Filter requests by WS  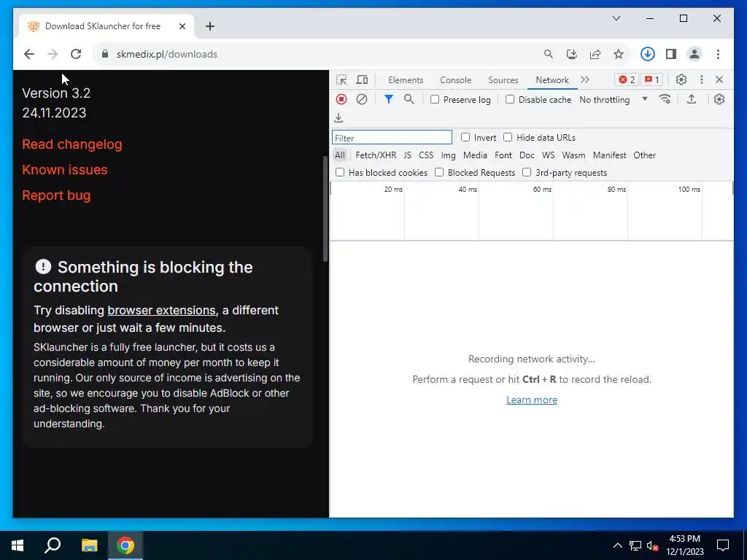(549, 155)
